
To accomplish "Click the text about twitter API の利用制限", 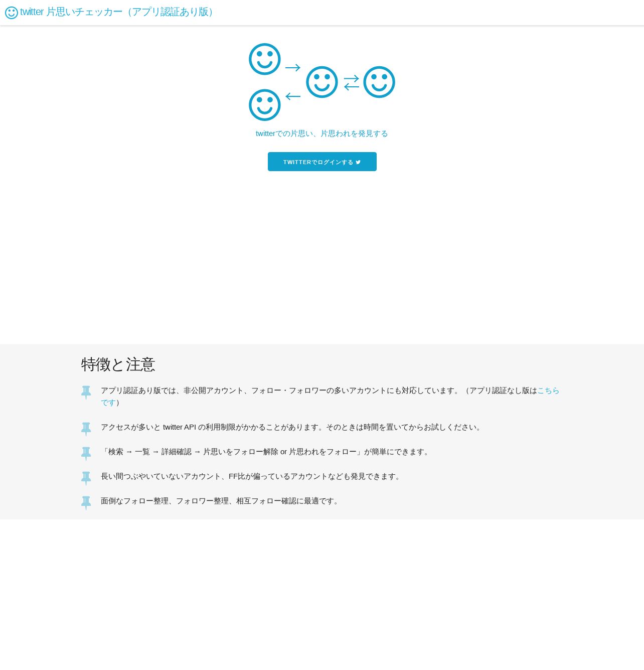I will tap(292, 427).
